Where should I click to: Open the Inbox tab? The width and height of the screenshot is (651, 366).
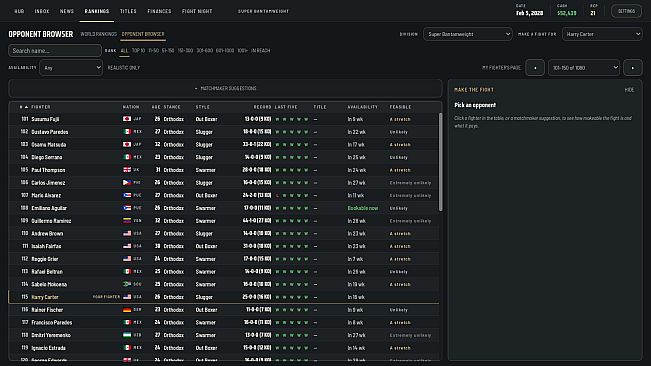click(42, 11)
